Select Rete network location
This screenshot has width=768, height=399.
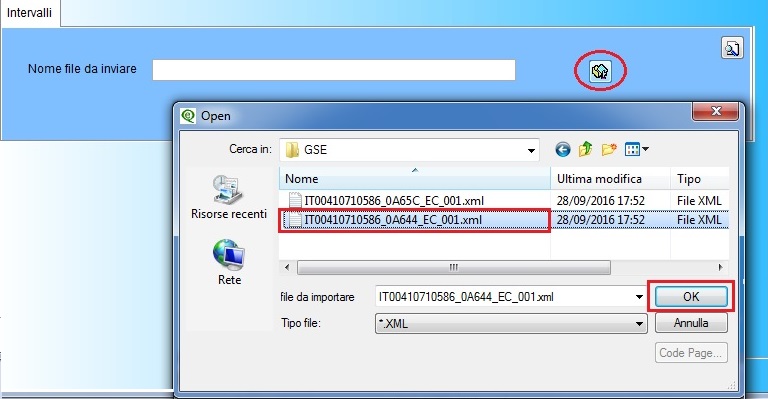(229, 262)
